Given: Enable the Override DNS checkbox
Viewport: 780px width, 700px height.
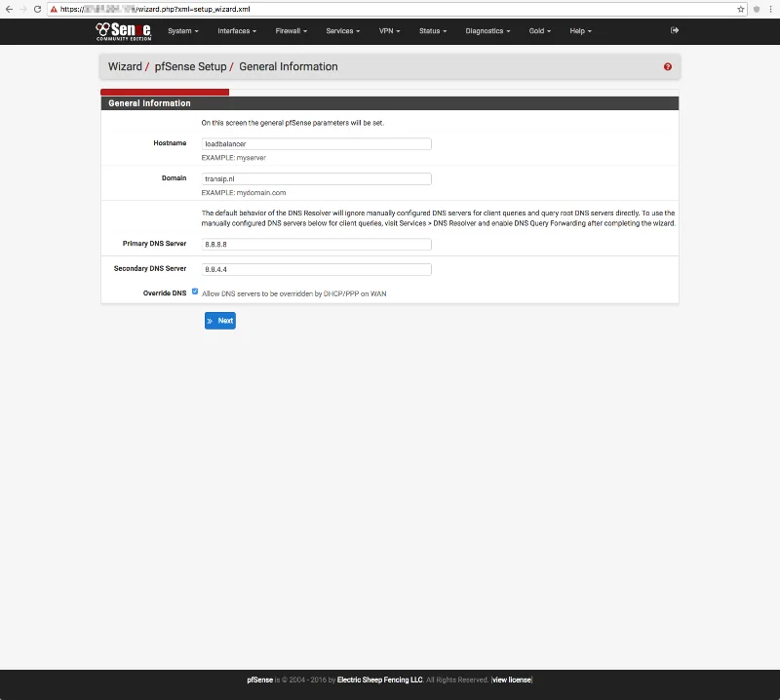Looking at the screenshot, I should point(194,291).
